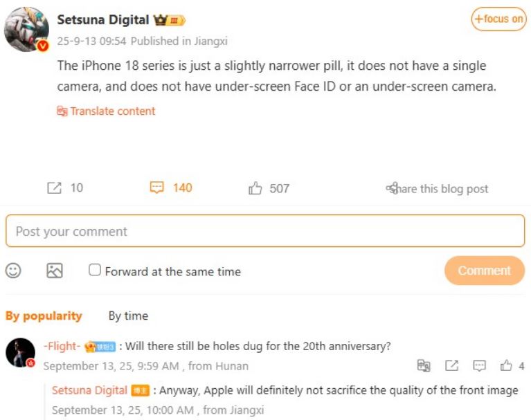531x420 pixels.
Task: Enable Forward at the same time checkbox
Action: click(95, 270)
